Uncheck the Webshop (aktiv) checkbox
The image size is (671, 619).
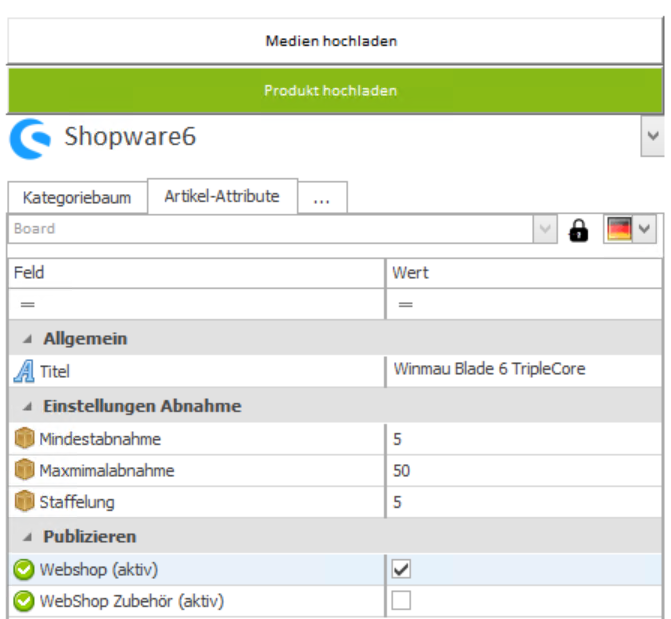click(401, 569)
